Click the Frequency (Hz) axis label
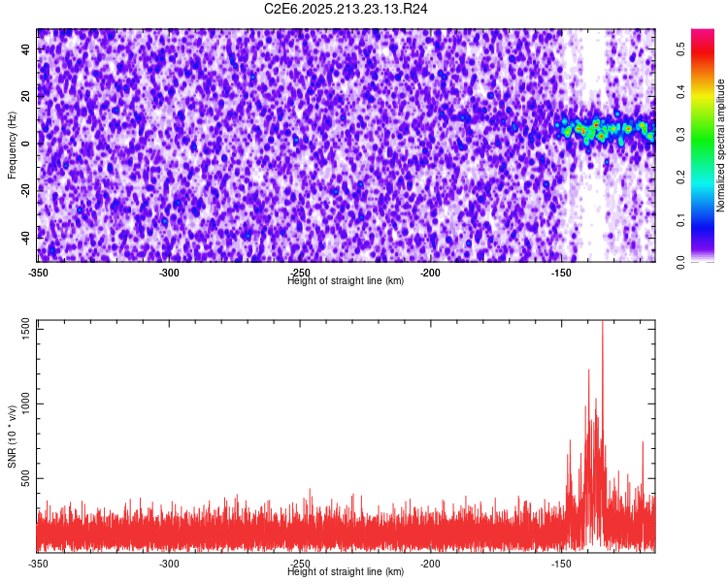Viewport: 728px width, 582px height. click(x=12, y=145)
